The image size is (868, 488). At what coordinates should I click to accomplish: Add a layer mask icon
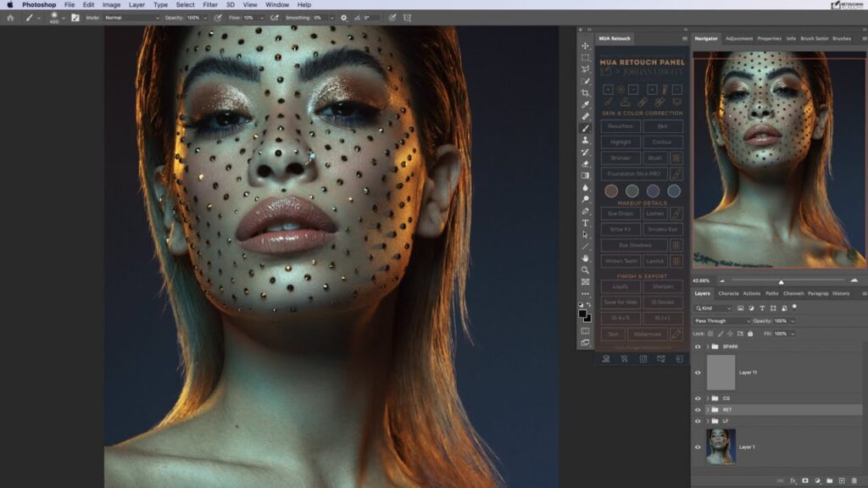coord(805,481)
